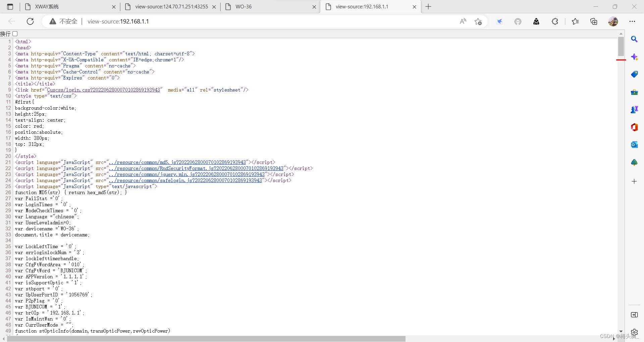Image resolution: width=644 pixels, height=342 pixels.
Task: Click the gray circular extension icon
Action: click(x=518, y=21)
